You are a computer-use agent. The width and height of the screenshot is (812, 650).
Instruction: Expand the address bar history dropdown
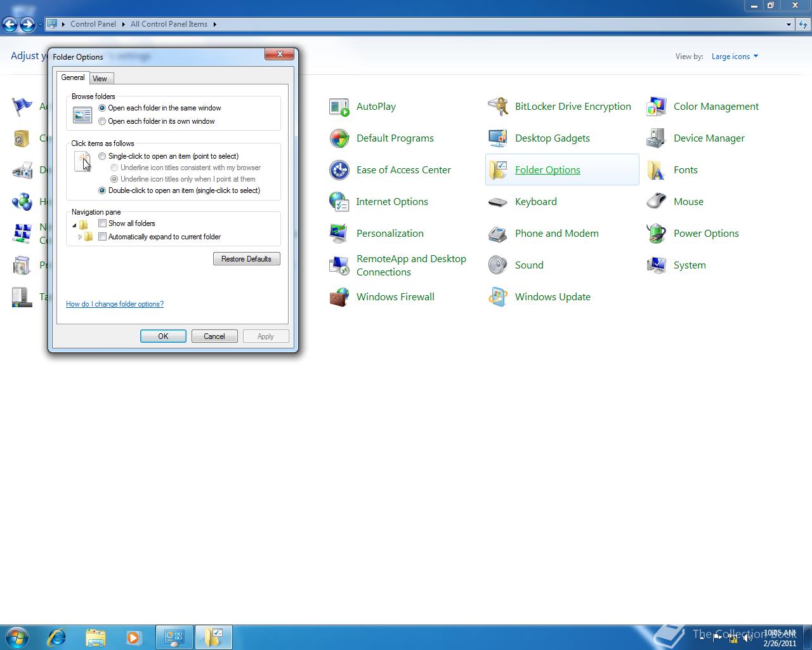pyautogui.click(x=789, y=24)
